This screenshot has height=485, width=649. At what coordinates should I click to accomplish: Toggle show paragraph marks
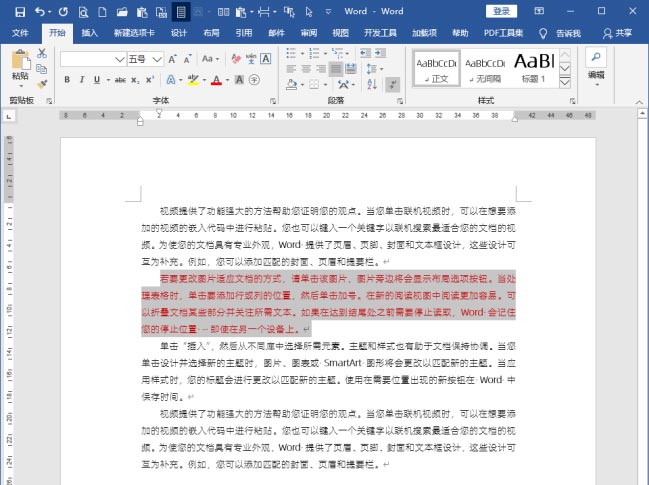[x=392, y=85]
